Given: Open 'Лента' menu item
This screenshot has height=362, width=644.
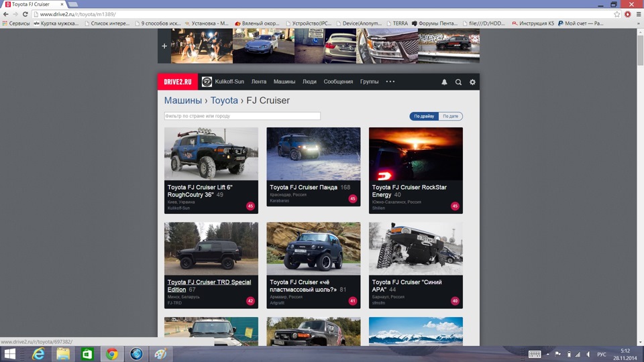Looking at the screenshot, I should (259, 82).
